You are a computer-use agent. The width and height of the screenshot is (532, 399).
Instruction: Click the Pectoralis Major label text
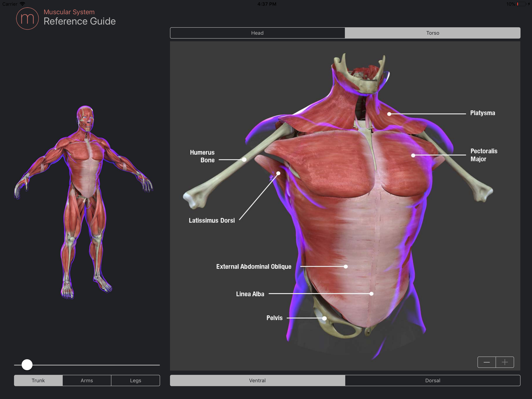click(x=484, y=155)
